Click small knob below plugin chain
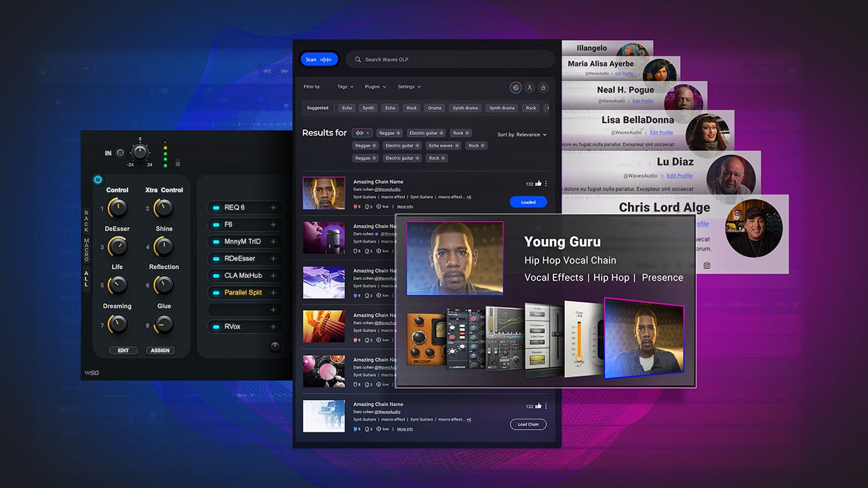Screen dimensions: 868x488 [x=275, y=346]
